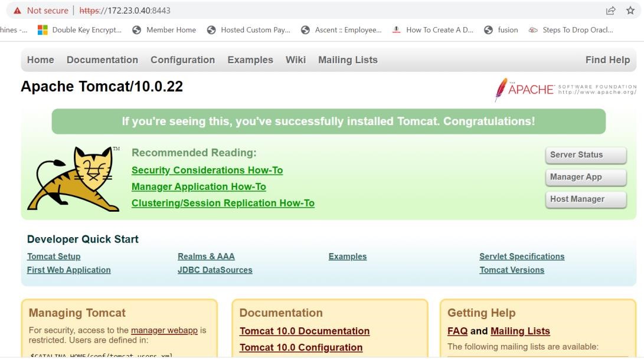Open the Hosted Custom Pay... bookmark
Image resolution: width=644 pixels, height=361 pixels.
[249, 30]
